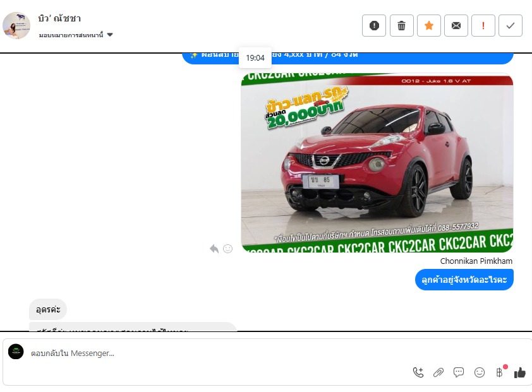532x392 pixels.
Task: Click the page avatar beside reply box
Action: click(16, 352)
